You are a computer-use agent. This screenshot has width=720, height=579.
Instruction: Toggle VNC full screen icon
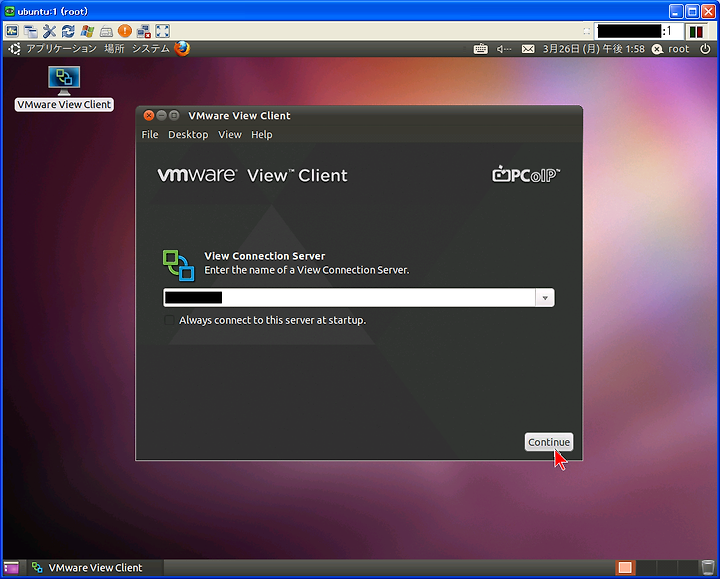click(x=163, y=31)
